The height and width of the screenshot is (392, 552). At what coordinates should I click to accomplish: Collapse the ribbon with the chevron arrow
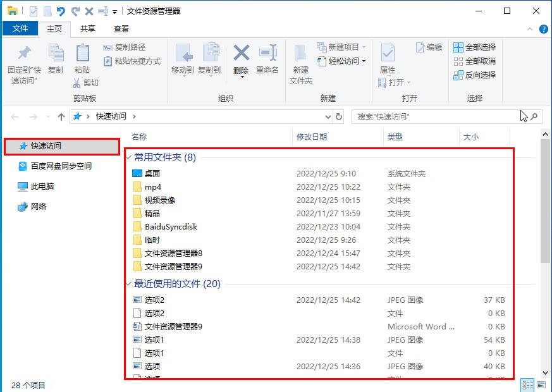pos(530,28)
